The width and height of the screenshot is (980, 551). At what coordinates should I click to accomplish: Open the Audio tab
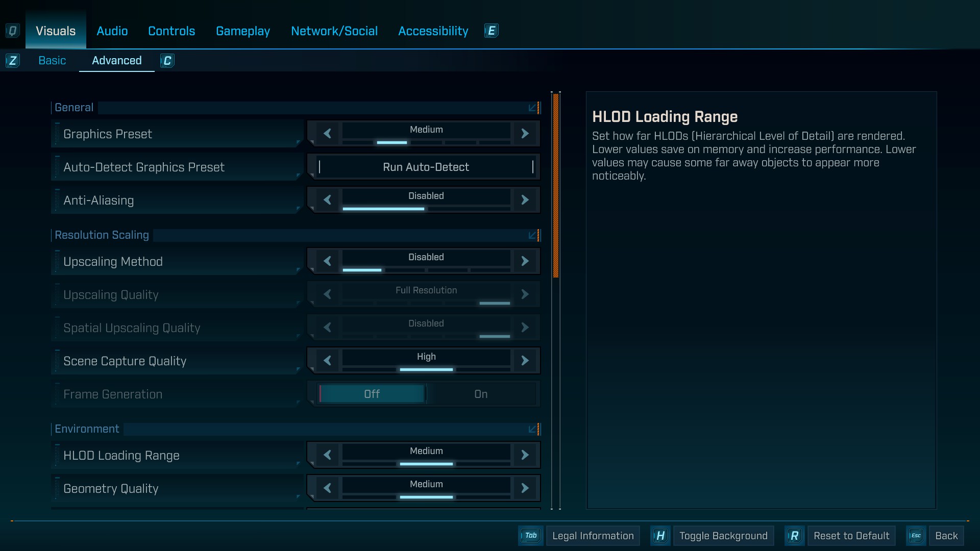pos(112,31)
